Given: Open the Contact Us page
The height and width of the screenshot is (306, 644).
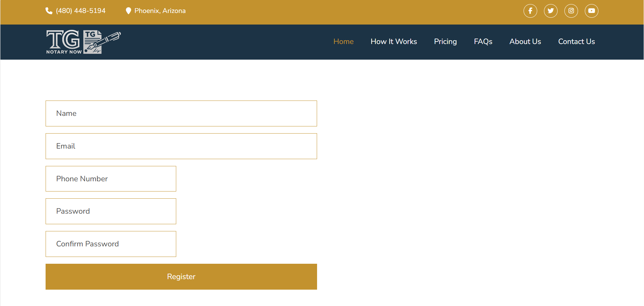Looking at the screenshot, I should click(x=576, y=42).
